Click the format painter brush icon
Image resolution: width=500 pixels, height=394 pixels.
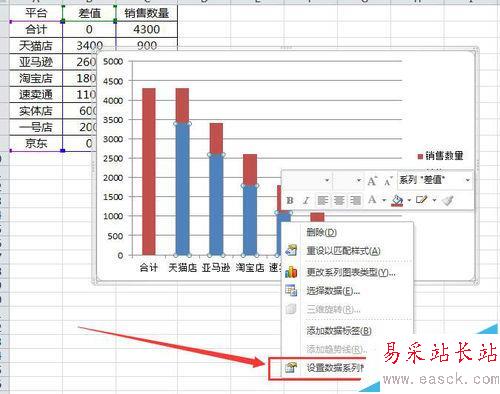pos(448,200)
